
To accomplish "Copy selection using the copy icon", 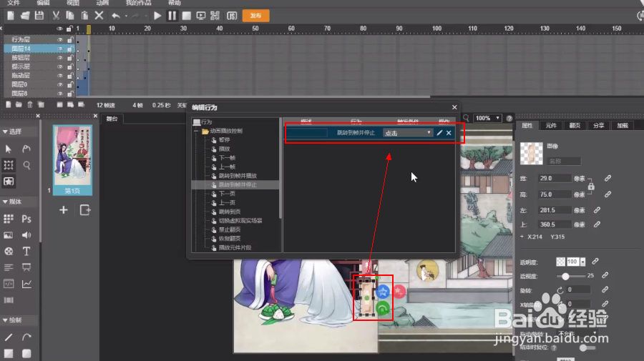I will (70, 16).
